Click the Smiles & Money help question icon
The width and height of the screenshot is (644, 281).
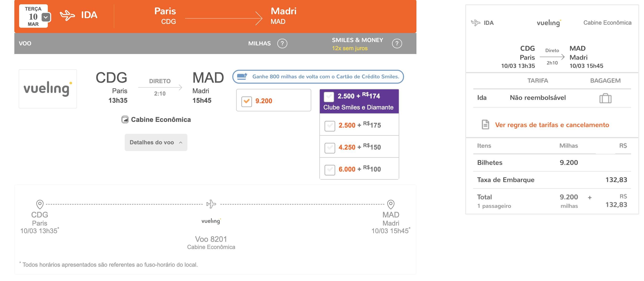coord(397,43)
